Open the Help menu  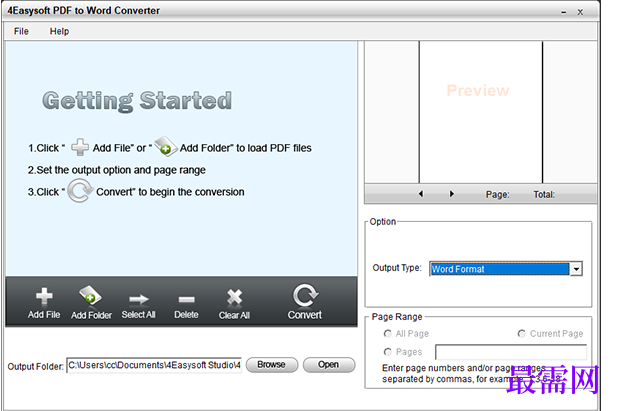[59, 31]
